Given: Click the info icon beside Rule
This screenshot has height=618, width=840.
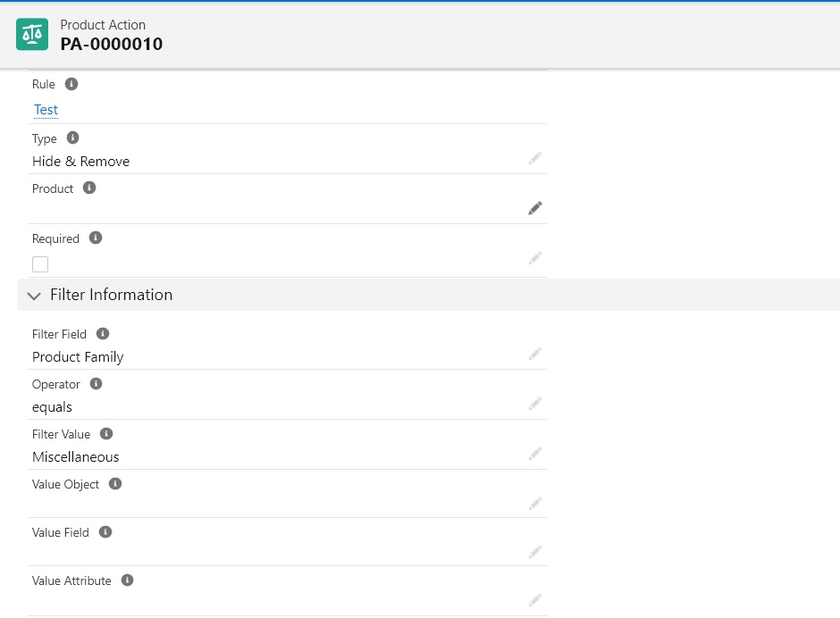Looking at the screenshot, I should 71,84.
